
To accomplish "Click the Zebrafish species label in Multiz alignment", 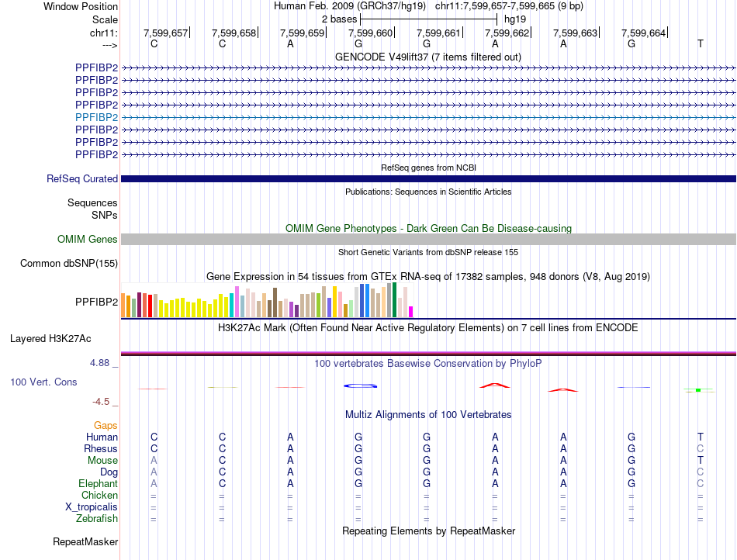I will tap(97, 519).
